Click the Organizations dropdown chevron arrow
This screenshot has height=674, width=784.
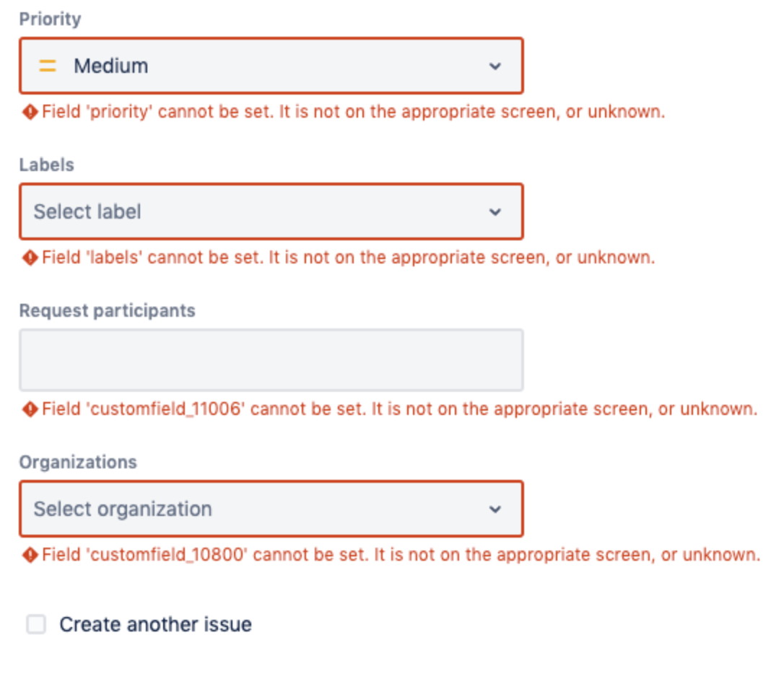[495, 509]
